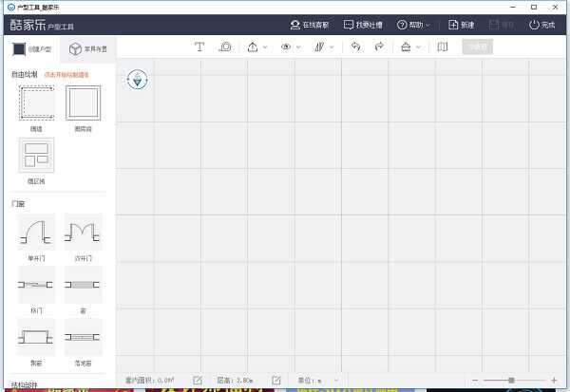Expand the import floor plan dropdown
This screenshot has width=570, height=392.
256,47
